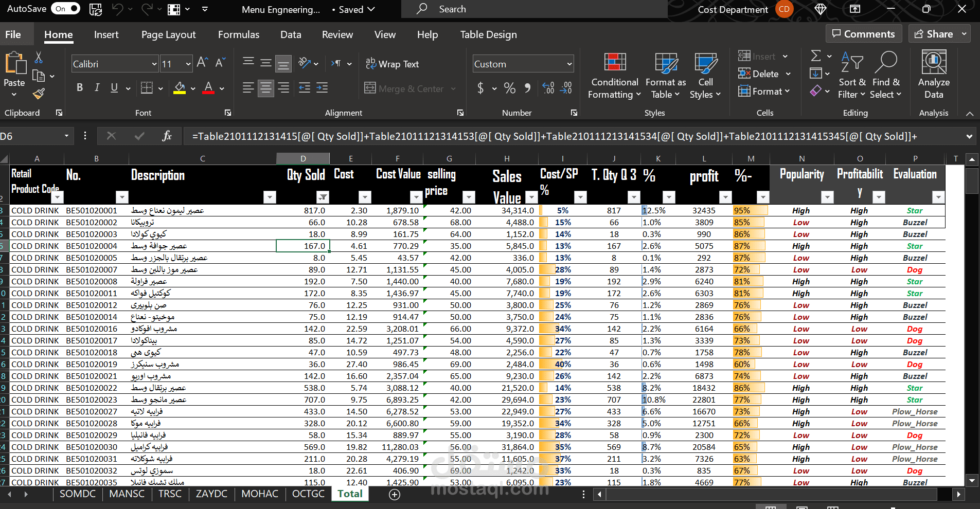This screenshot has width=980, height=509.
Task: Open Sort & Filter menu
Action: (852, 76)
